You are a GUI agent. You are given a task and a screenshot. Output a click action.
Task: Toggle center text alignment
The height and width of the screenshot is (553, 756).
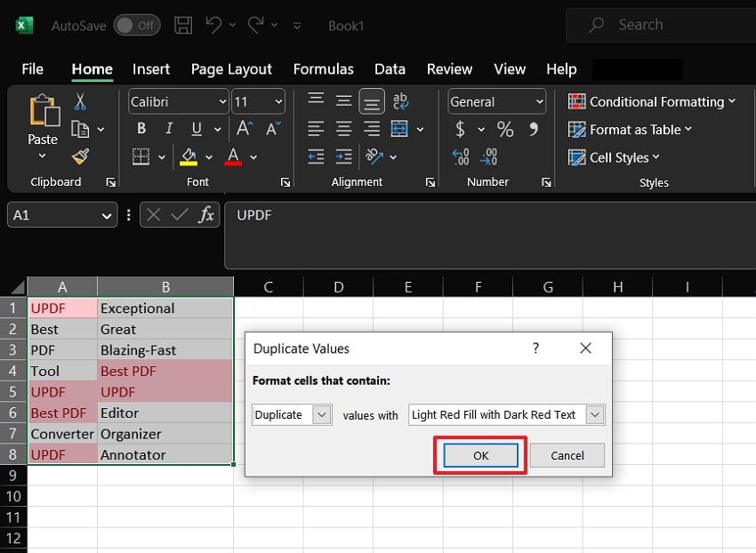343,128
